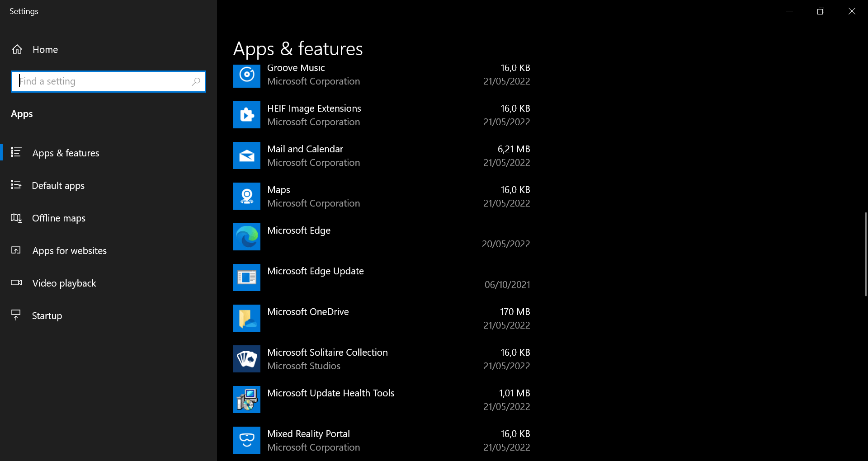The width and height of the screenshot is (868, 461).
Task: Click the Solitaire Collection cards icon
Action: click(247, 359)
